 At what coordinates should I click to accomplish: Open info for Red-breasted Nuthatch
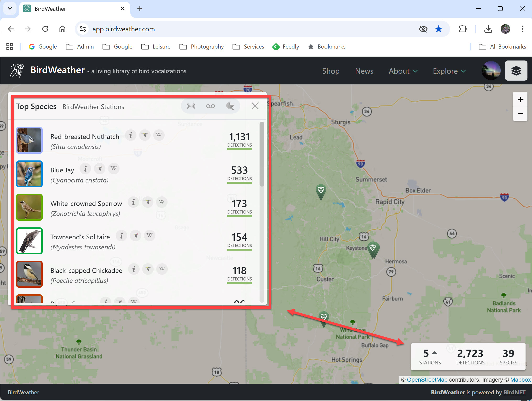click(131, 135)
